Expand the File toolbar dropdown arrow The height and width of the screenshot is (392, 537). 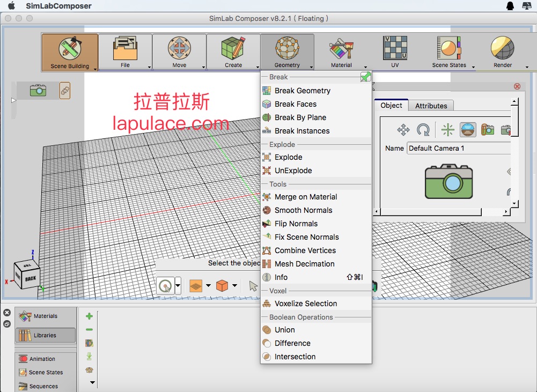pyautogui.click(x=150, y=67)
